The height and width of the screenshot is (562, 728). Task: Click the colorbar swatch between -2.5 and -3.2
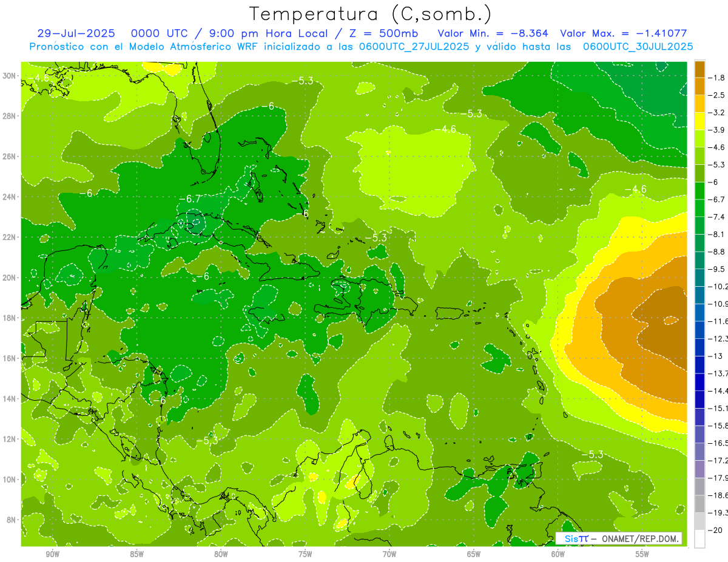pos(699,104)
